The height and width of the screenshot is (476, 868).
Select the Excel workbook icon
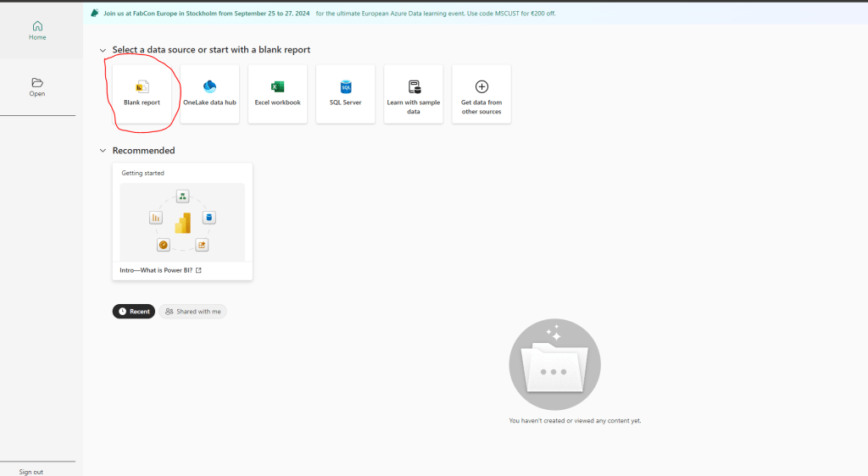pyautogui.click(x=277, y=86)
